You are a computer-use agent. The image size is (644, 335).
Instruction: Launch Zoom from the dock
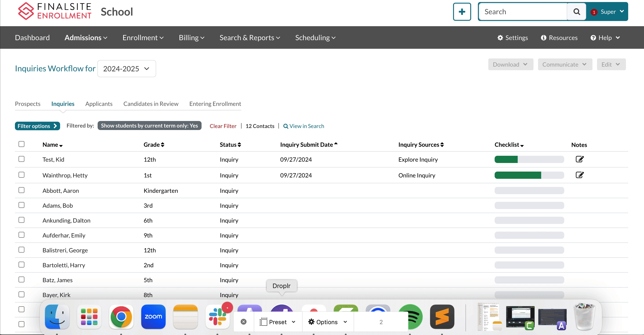[153, 316]
